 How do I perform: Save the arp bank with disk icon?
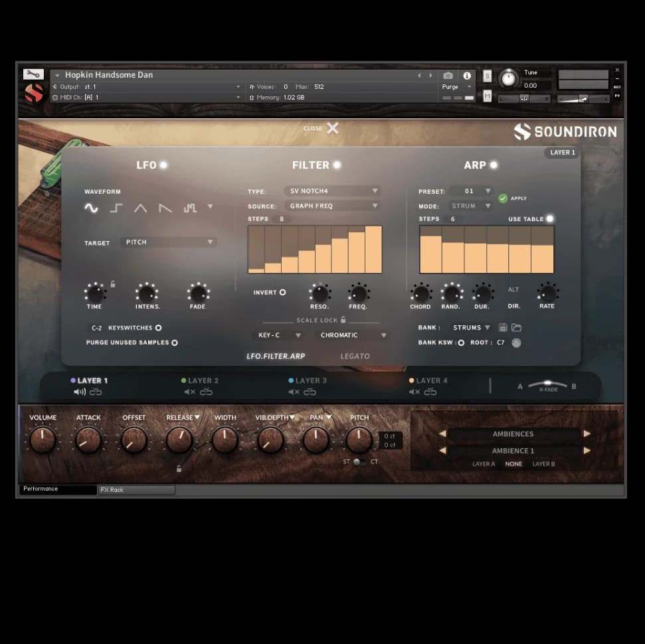503,328
